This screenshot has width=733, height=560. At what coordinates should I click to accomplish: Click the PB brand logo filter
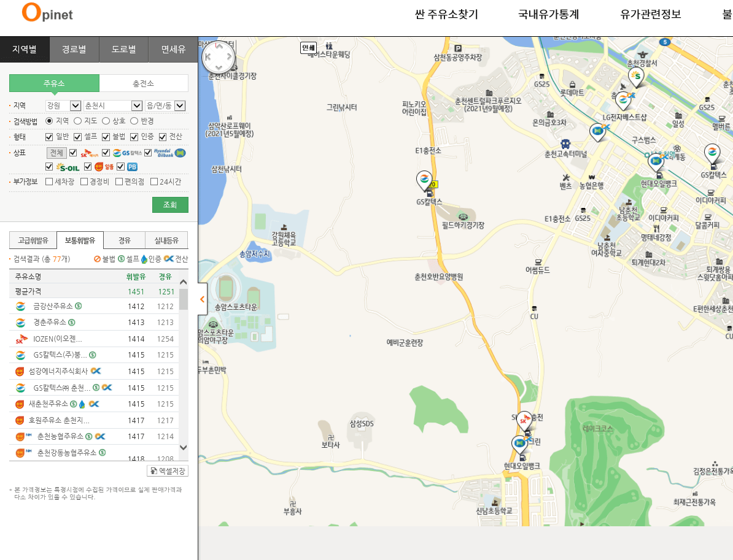click(x=132, y=167)
